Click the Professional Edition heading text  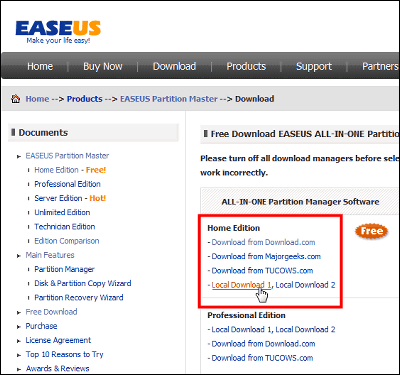click(x=246, y=315)
